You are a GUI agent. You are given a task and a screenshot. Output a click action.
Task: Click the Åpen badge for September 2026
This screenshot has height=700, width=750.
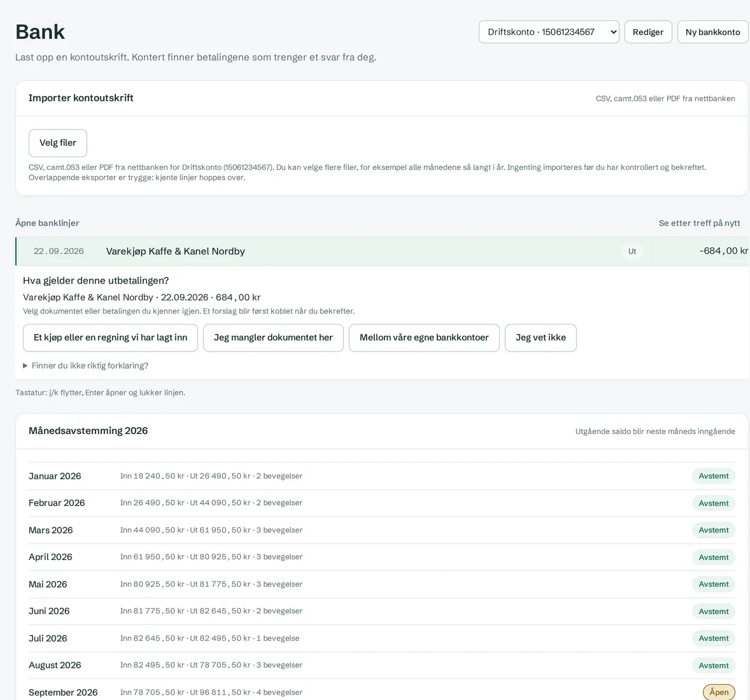[x=719, y=692]
